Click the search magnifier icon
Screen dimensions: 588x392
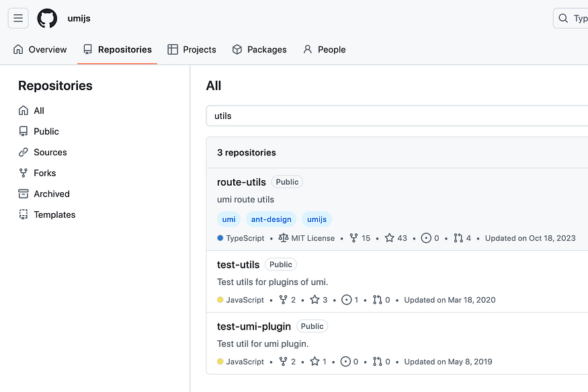click(564, 18)
